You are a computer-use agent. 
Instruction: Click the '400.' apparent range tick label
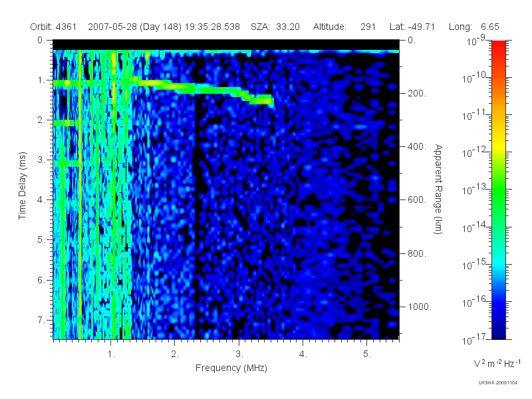coord(417,146)
